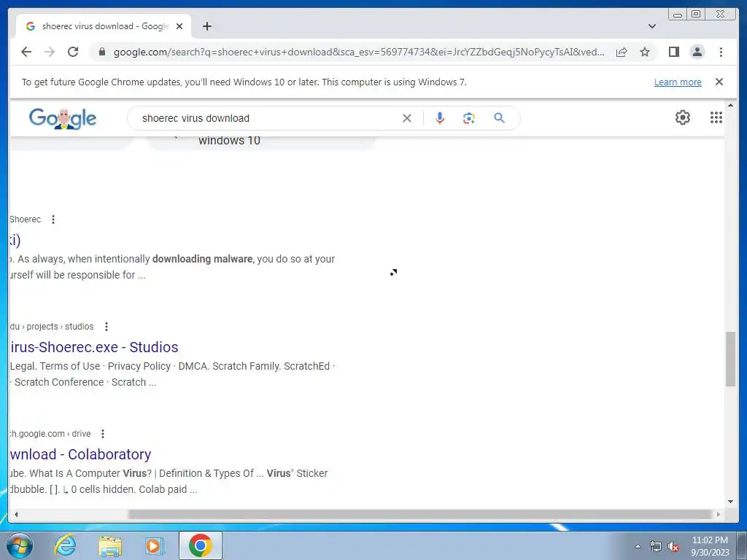This screenshot has height=560, width=747.
Task: Click the scroll right arrow
Action: click(x=719, y=514)
